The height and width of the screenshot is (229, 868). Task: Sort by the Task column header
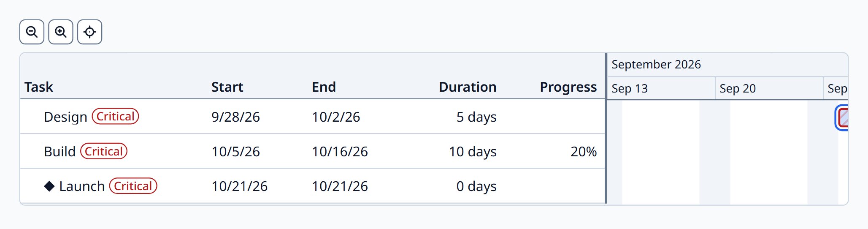[39, 87]
